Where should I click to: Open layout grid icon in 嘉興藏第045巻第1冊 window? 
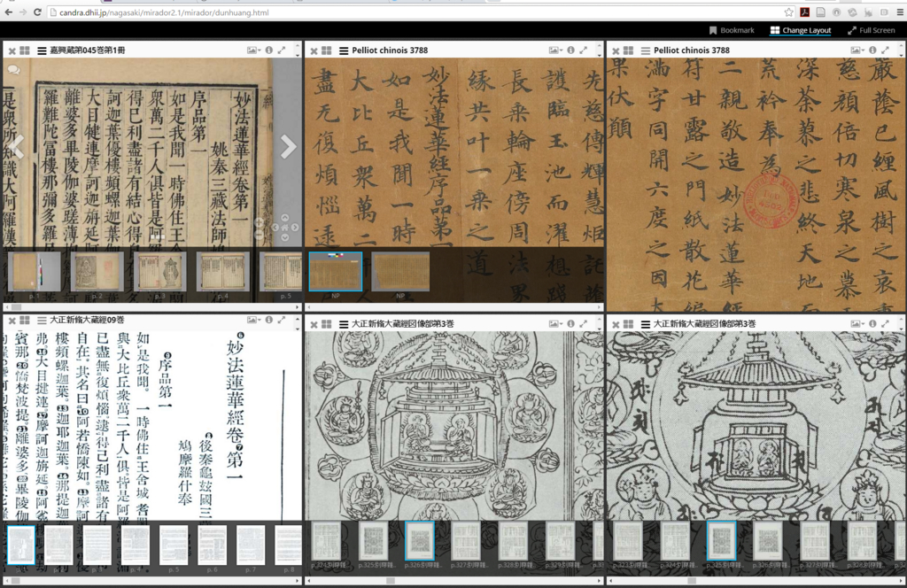coord(25,50)
